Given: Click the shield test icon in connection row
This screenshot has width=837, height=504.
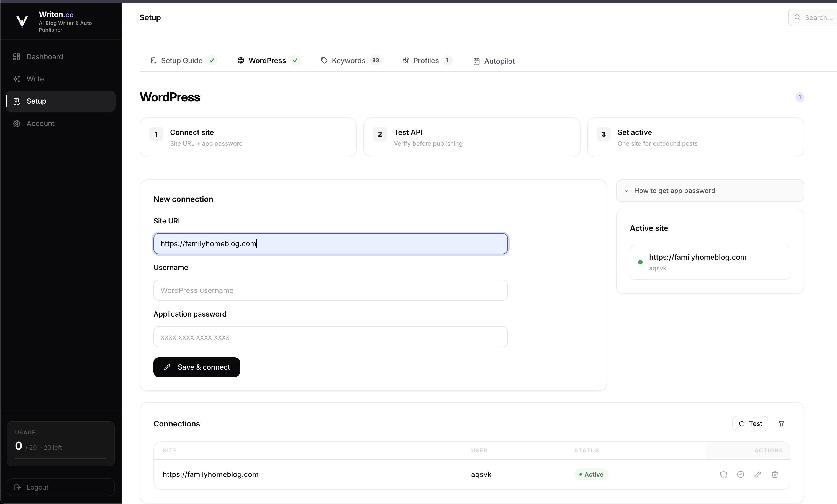Looking at the screenshot, I should click(x=723, y=474).
